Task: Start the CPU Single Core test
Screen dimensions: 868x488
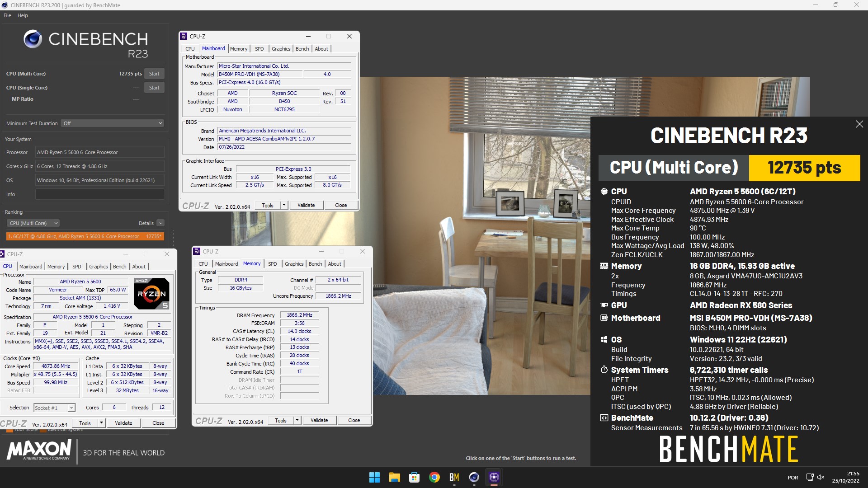Action: pyautogui.click(x=154, y=88)
